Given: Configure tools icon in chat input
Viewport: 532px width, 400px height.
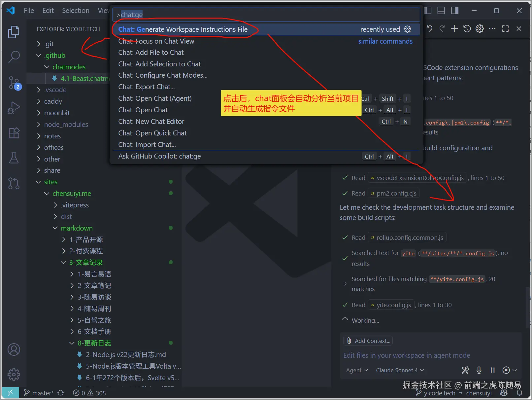Looking at the screenshot, I should pyautogui.click(x=465, y=370).
